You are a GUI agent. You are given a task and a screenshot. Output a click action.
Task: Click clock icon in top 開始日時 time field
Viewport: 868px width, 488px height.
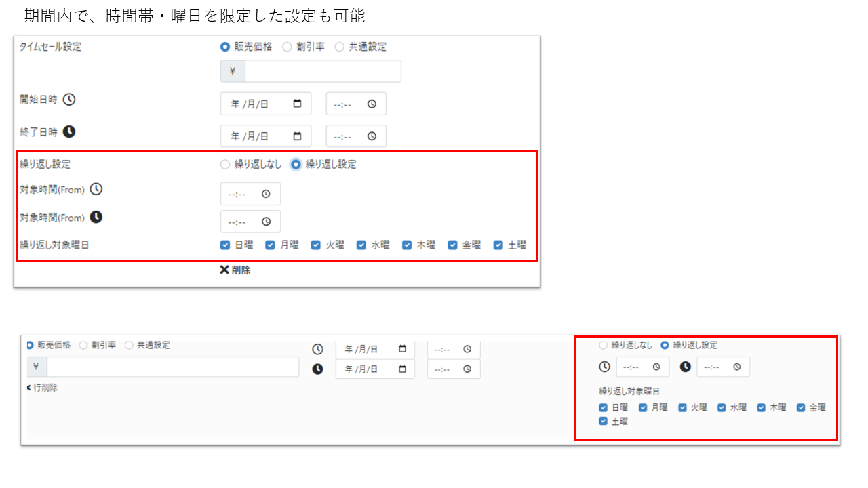(372, 104)
